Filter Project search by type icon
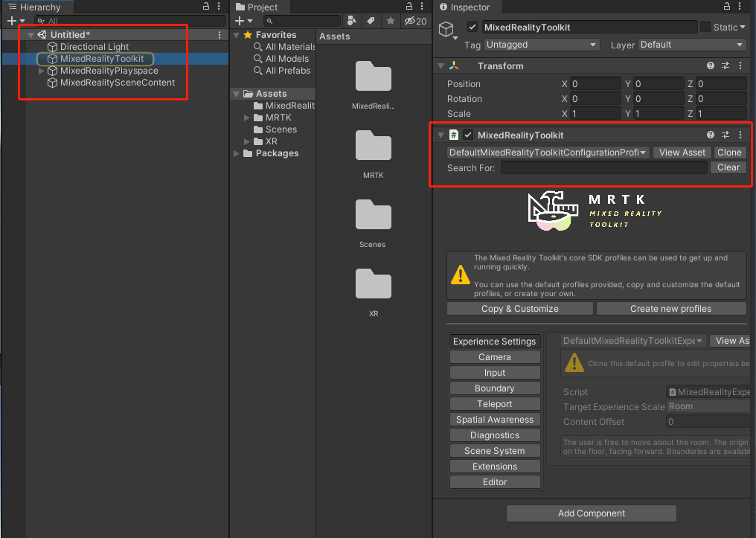 [x=352, y=21]
